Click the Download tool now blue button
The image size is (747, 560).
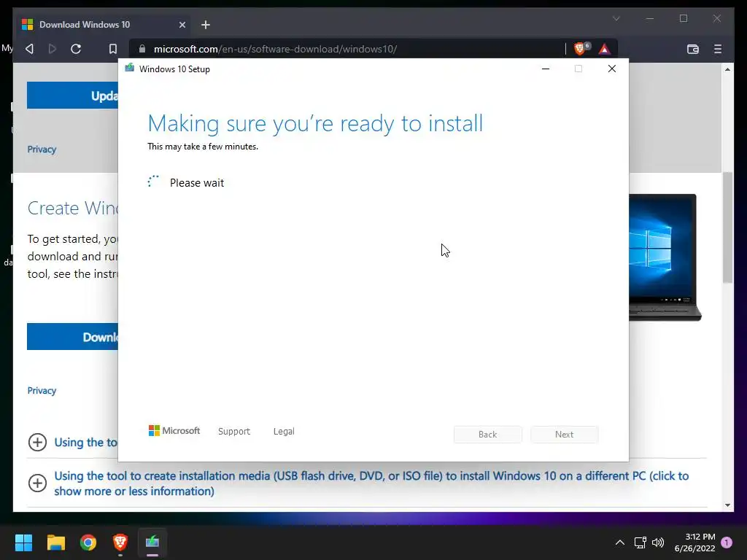point(72,337)
